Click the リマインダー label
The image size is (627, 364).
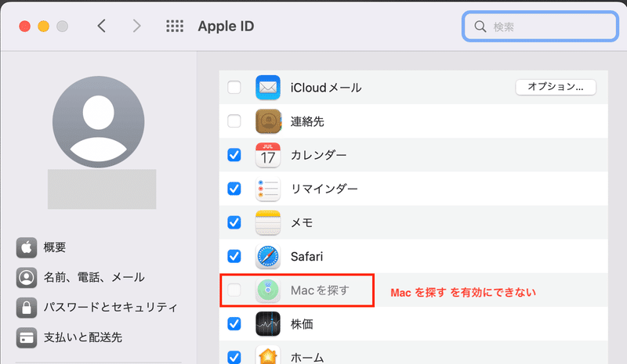(324, 189)
